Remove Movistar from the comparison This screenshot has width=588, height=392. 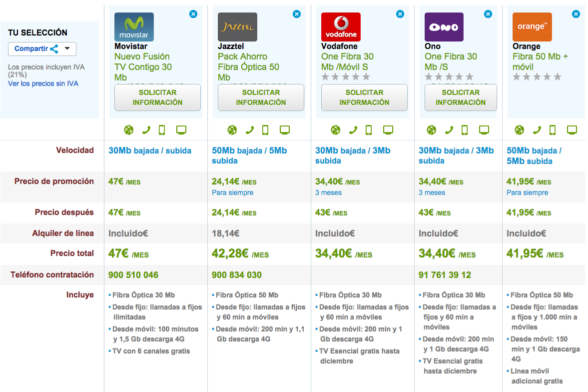coord(193,14)
